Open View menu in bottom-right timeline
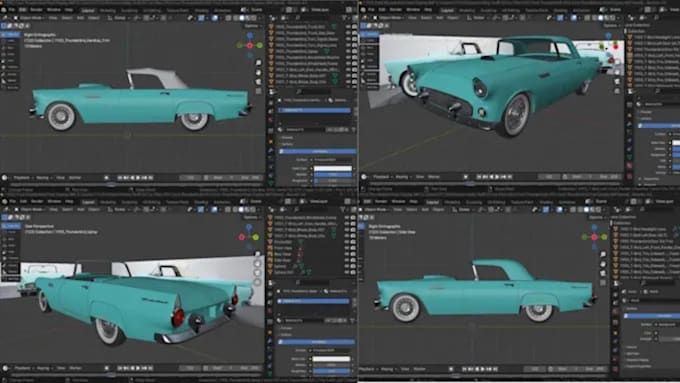This screenshot has width=680, height=383. pos(405,369)
